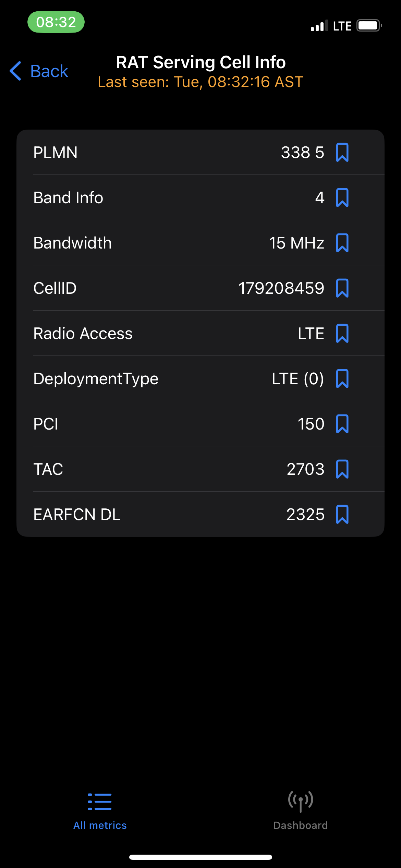Tap bookmark icon next to Radio Access

pos(342,334)
